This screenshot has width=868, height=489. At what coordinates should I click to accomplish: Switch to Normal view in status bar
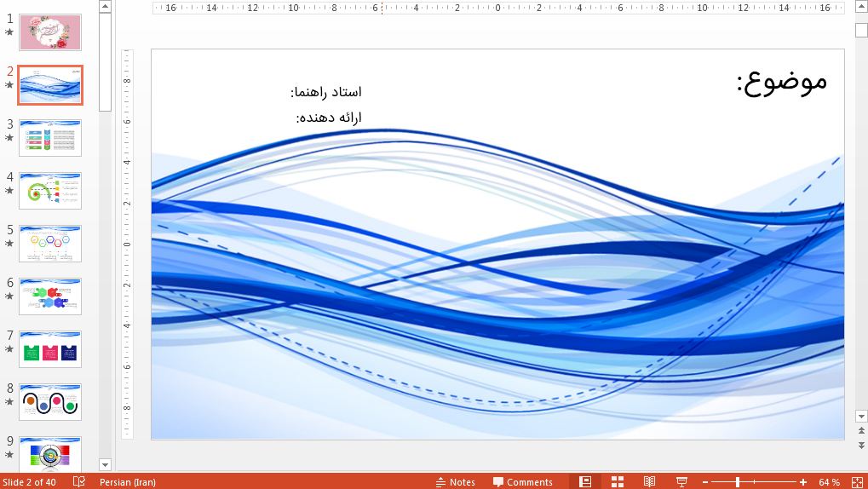(x=585, y=481)
